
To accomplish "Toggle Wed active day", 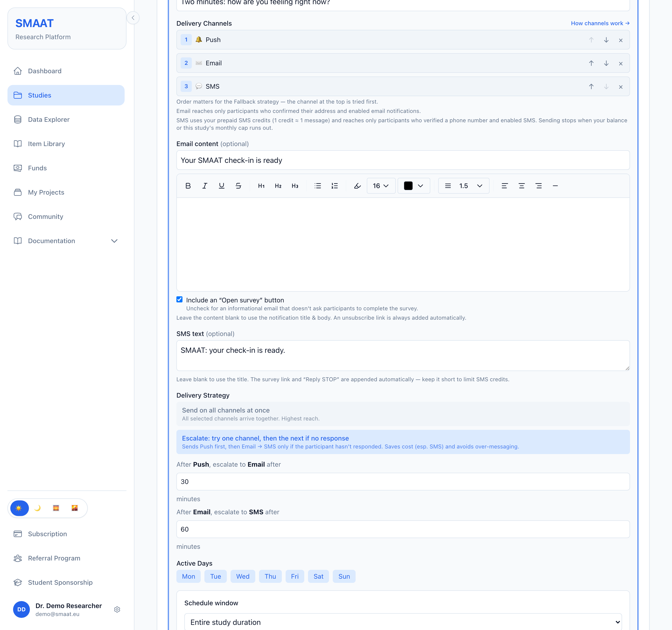I will coord(243,576).
